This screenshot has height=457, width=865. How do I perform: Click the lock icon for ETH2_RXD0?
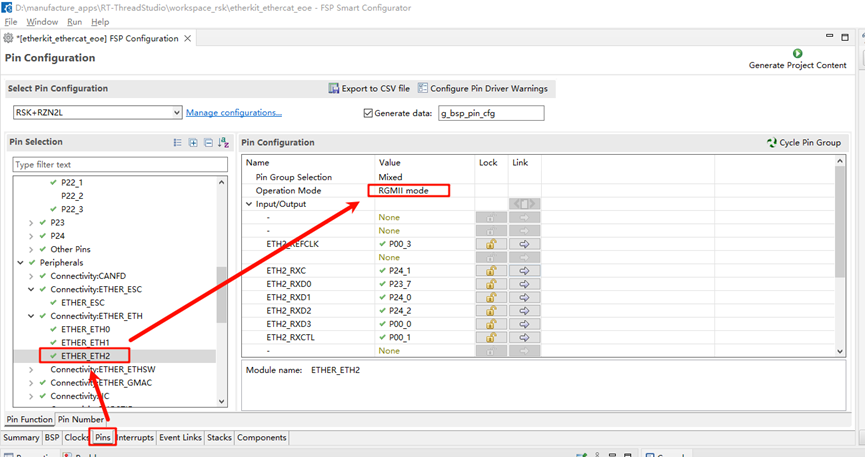tap(491, 284)
